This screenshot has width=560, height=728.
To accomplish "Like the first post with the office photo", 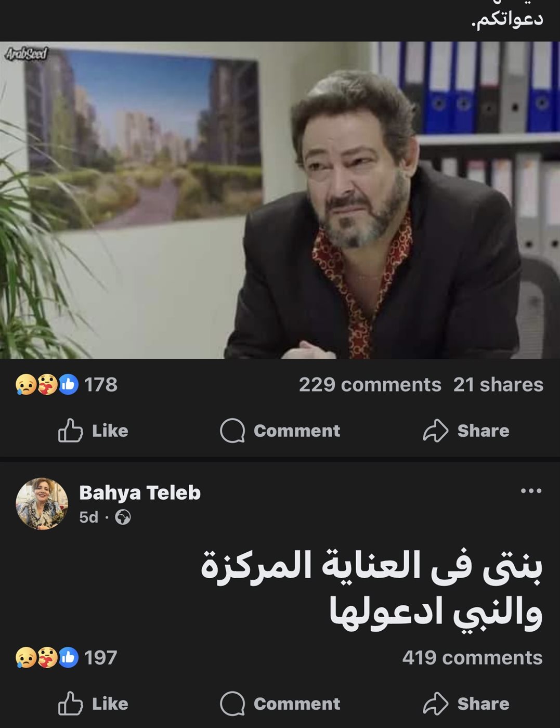I will 93,431.
